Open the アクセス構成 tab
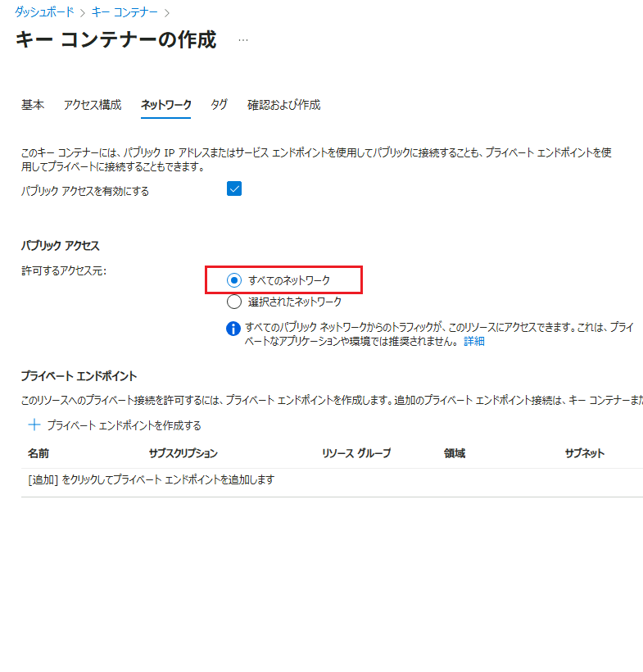This screenshot has width=643, height=672. click(93, 105)
